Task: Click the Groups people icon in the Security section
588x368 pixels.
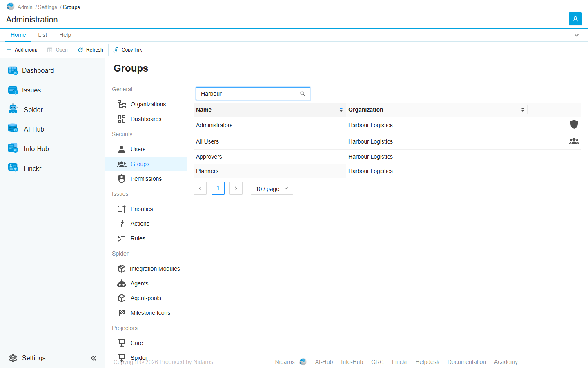Action: [x=122, y=164]
